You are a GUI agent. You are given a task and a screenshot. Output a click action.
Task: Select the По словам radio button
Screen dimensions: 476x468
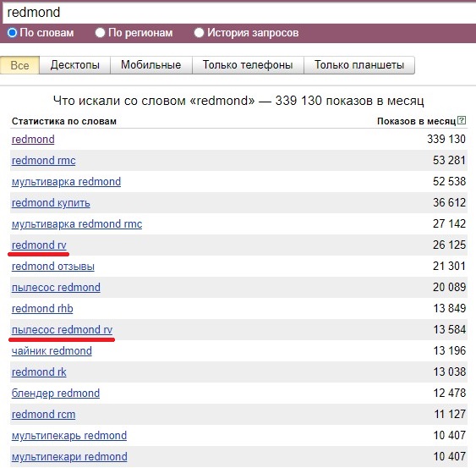[x=12, y=32]
